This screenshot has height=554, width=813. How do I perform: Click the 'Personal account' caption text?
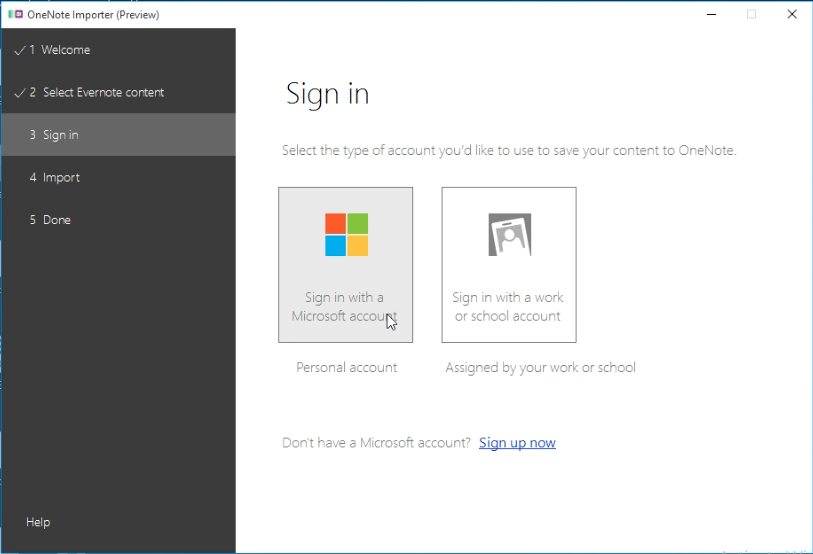[x=346, y=367]
